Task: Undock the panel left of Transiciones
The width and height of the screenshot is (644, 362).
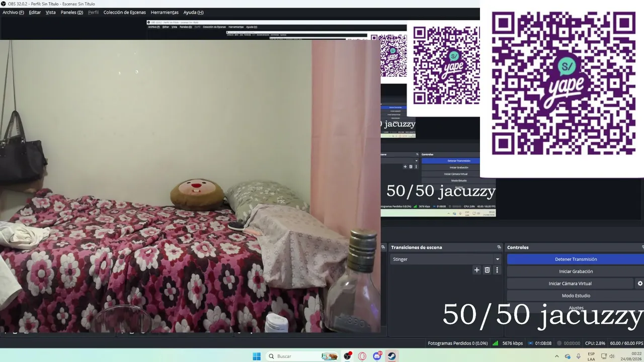Action: point(383,247)
